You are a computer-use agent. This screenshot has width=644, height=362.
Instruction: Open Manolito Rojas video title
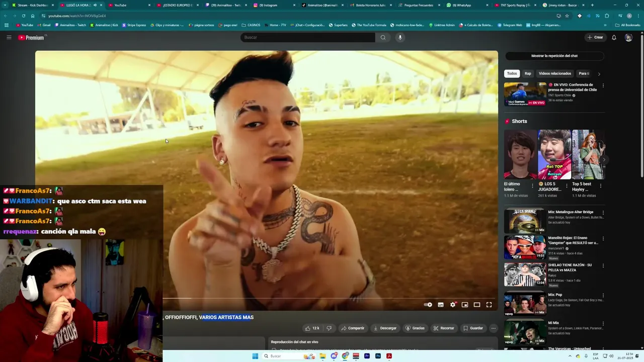tap(573, 240)
